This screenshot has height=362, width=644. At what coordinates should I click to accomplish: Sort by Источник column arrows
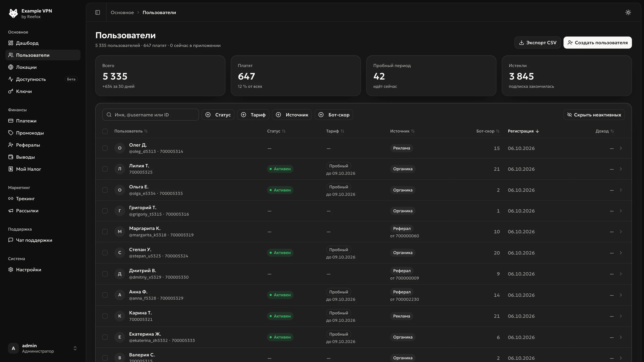click(x=413, y=131)
